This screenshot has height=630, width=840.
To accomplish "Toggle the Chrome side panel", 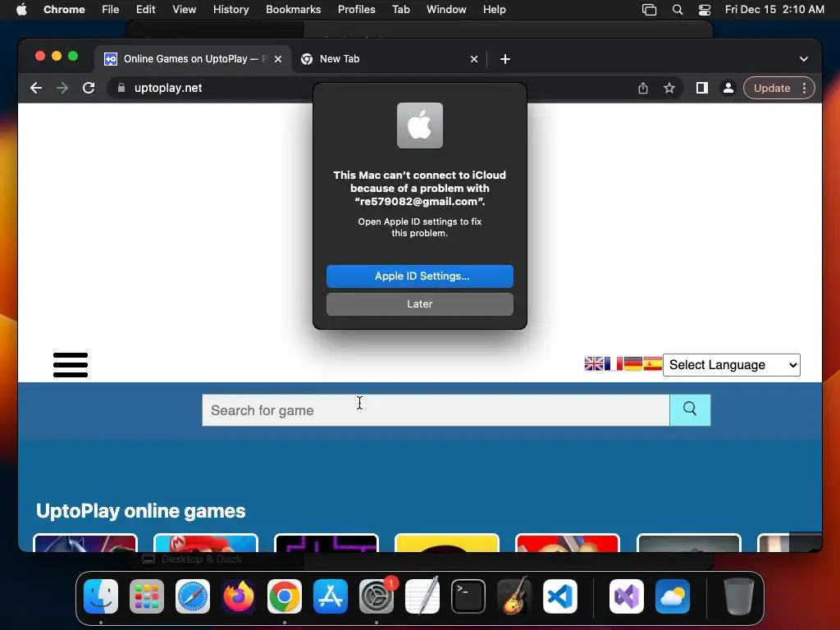I will point(702,88).
